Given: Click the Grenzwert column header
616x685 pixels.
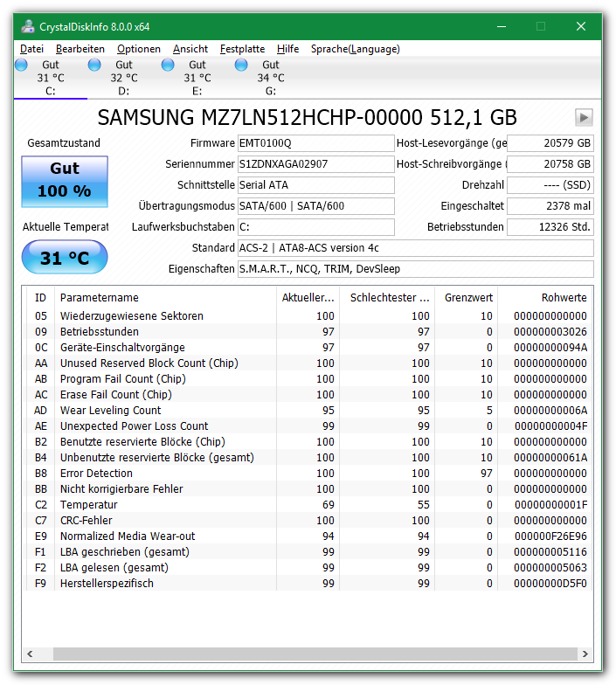Looking at the screenshot, I should tap(467, 297).
